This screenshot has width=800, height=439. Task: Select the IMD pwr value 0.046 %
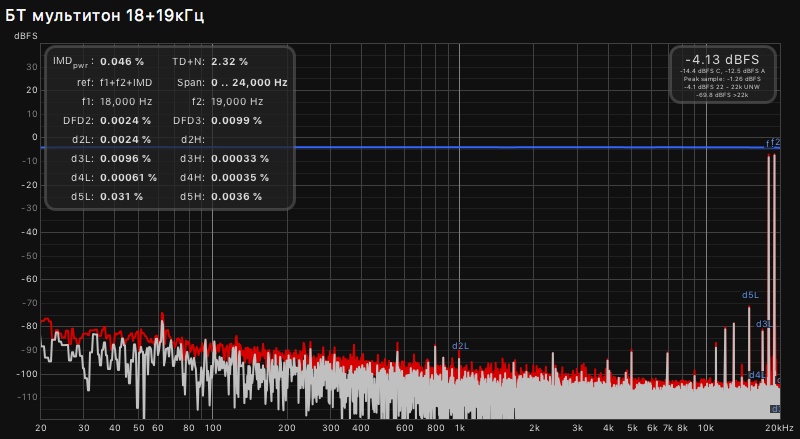[x=122, y=62]
